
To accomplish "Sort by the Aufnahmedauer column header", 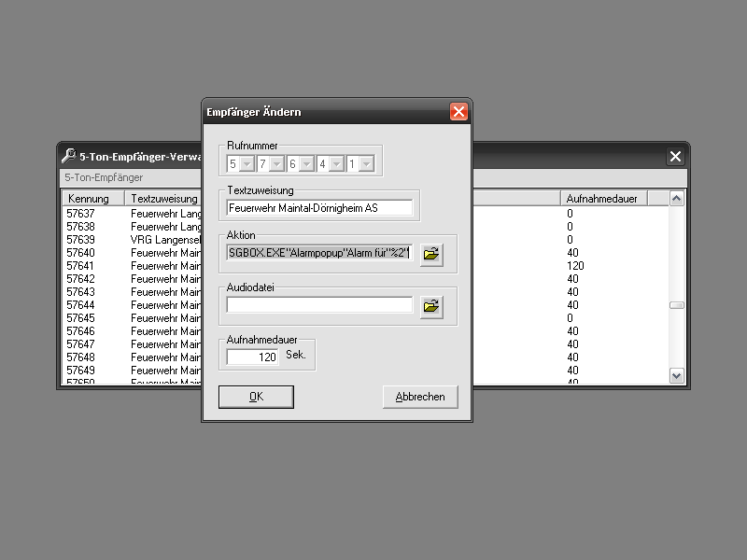I will click(602, 199).
